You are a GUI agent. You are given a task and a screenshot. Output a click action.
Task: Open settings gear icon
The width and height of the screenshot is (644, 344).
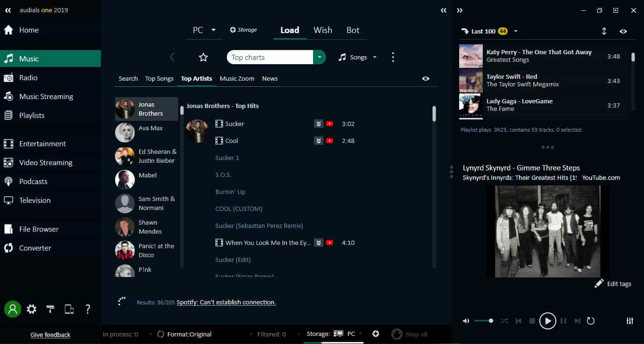tap(32, 309)
